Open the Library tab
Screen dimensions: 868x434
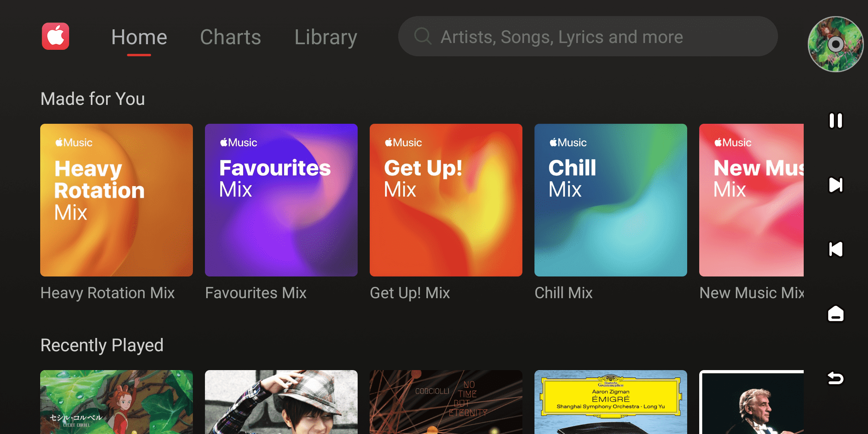pyautogui.click(x=325, y=37)
